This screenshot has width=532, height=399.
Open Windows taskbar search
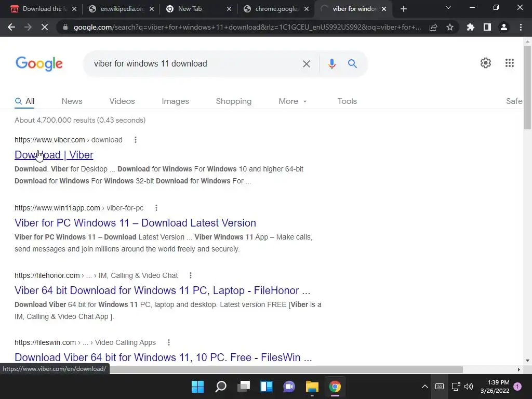point(220,387)
